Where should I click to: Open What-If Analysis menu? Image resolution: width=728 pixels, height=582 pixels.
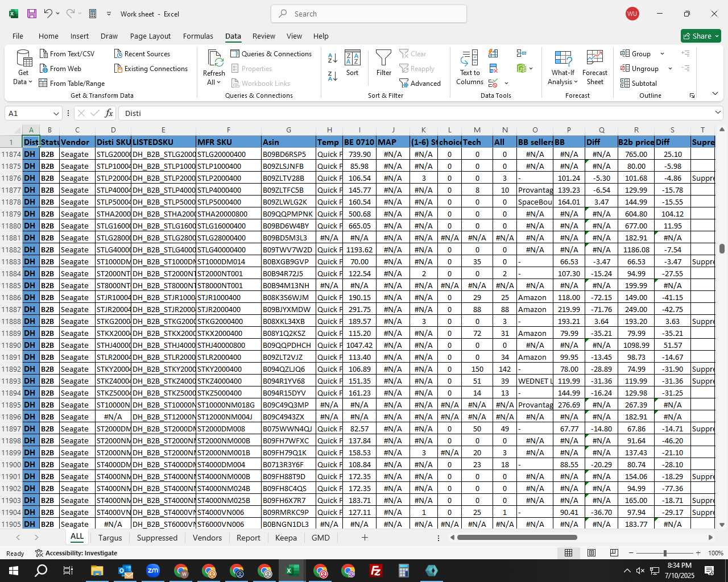coord(563,68)
